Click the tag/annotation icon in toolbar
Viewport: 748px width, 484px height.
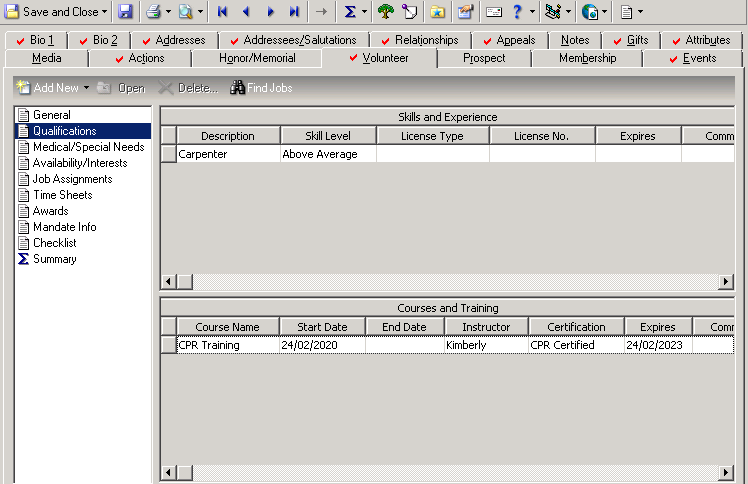pos(409,11)
